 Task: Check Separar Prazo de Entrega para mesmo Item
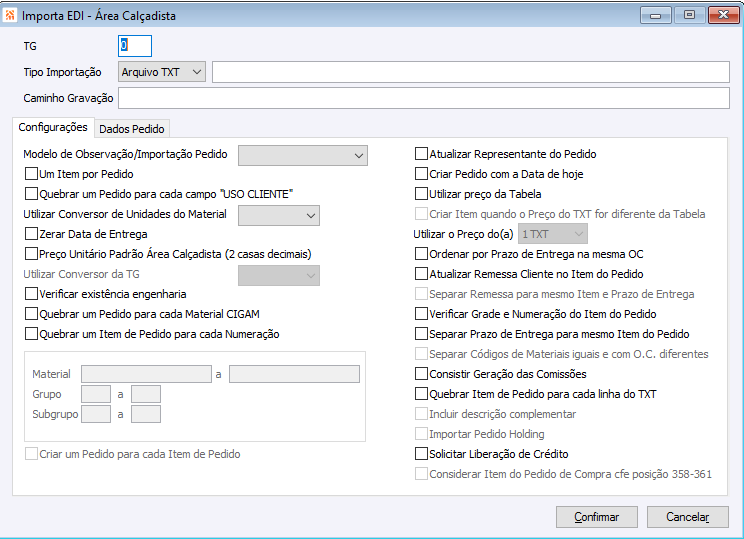coord(421,334)
